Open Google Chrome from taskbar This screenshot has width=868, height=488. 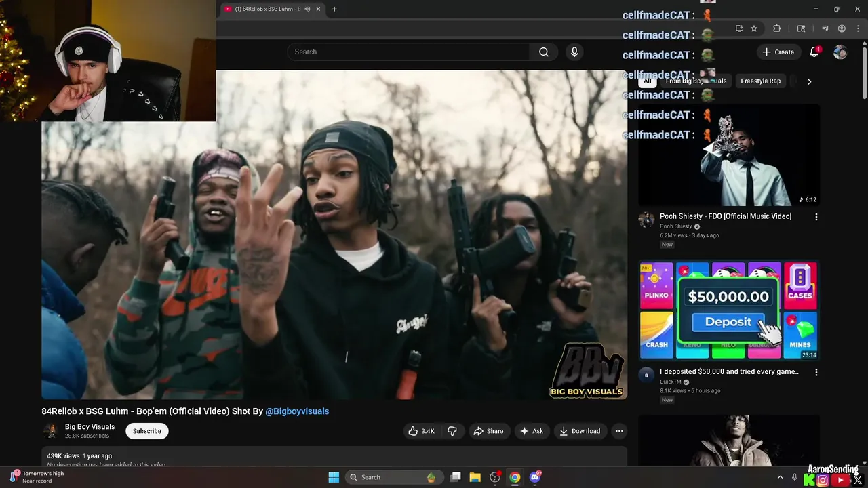pyautogui.click(x=515, y=477)
